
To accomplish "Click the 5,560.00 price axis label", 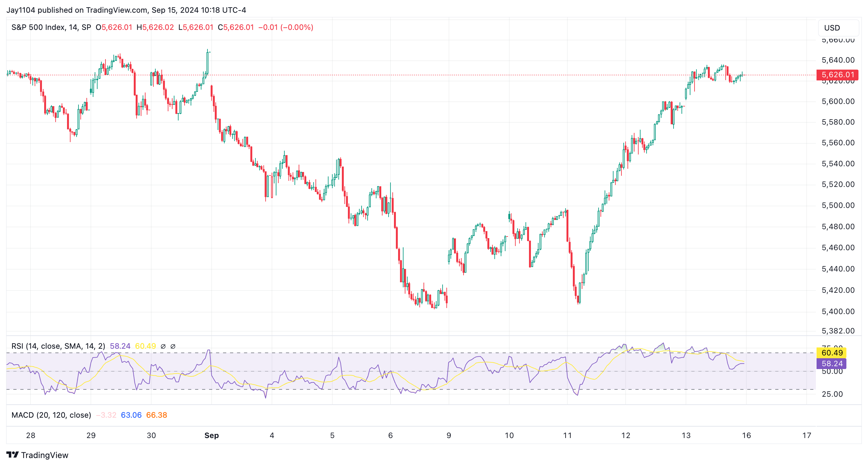I will click(x=838, y=143).
